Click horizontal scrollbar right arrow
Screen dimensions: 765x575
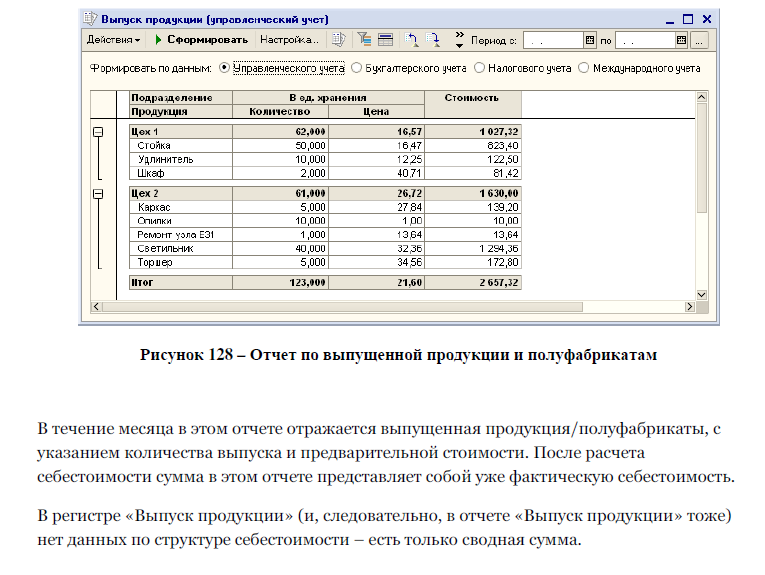(689, 307)
